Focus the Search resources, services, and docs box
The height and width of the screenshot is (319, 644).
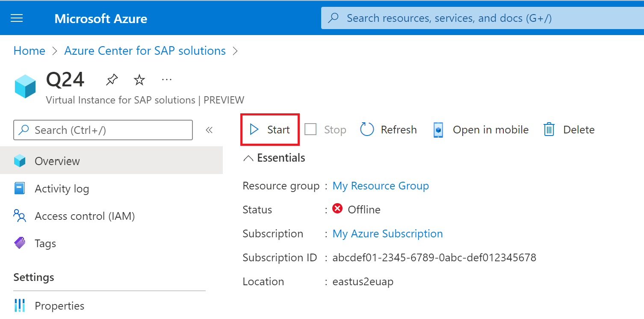(x=482, y=18)
